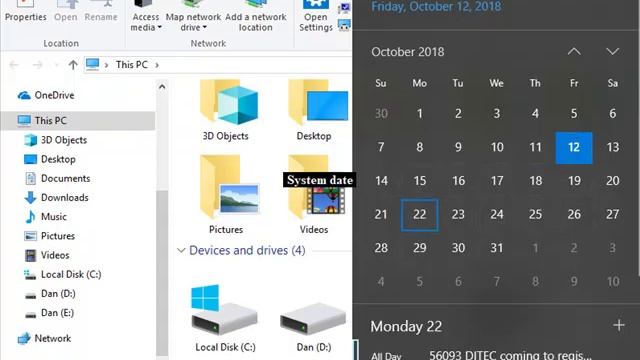
Task: Select October 22 on the calendar
Action: (x=420, y=215)
